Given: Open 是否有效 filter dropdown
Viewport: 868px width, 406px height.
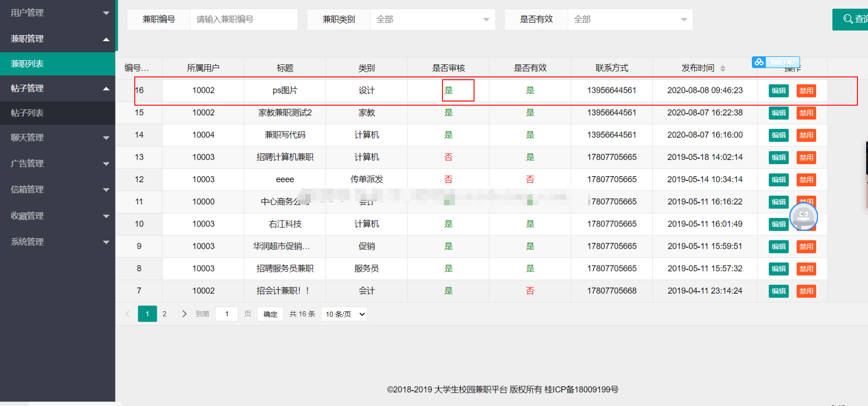Looking at the screenshot, I should coord(630,19).
